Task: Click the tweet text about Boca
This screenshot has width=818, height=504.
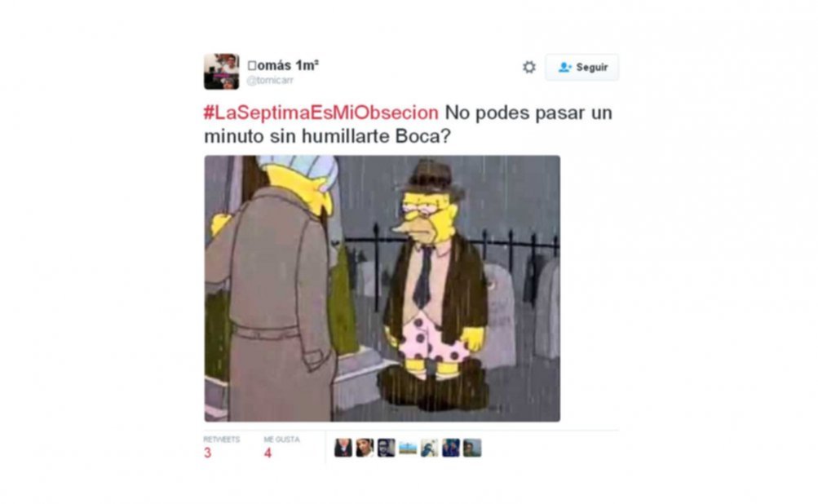Action: point(408,124)
